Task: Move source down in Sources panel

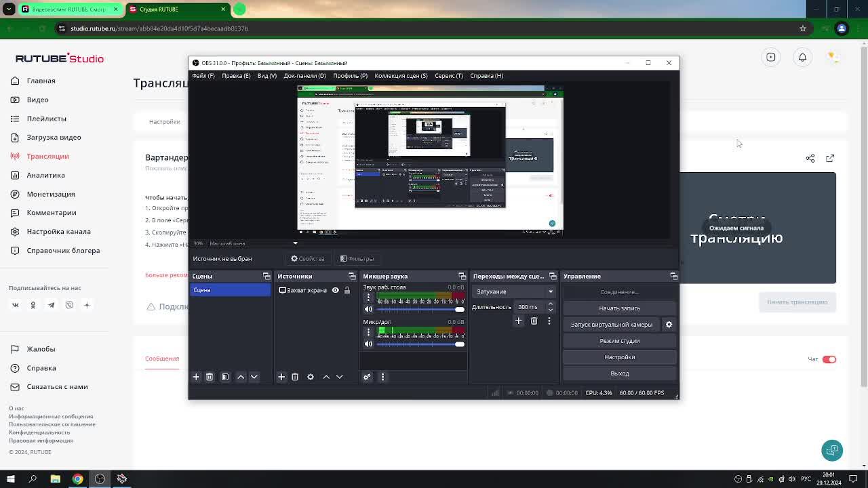Action: click(x=340, y=377)
